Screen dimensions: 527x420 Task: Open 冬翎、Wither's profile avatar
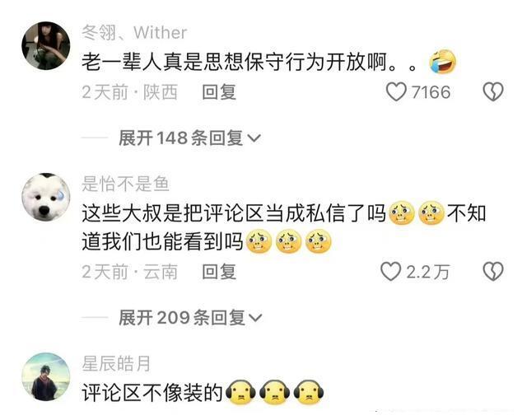coord(46,45)
